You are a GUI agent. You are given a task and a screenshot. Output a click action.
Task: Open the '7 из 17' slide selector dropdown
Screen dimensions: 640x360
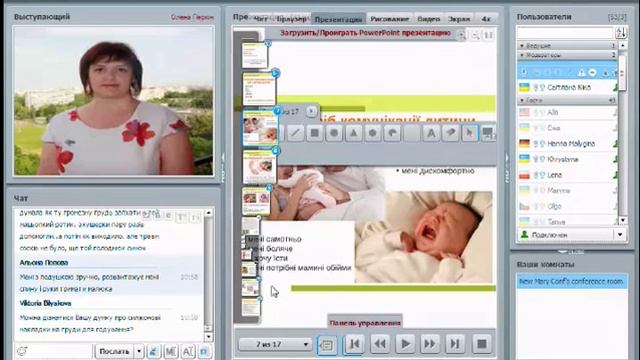(x=275, y=344)
